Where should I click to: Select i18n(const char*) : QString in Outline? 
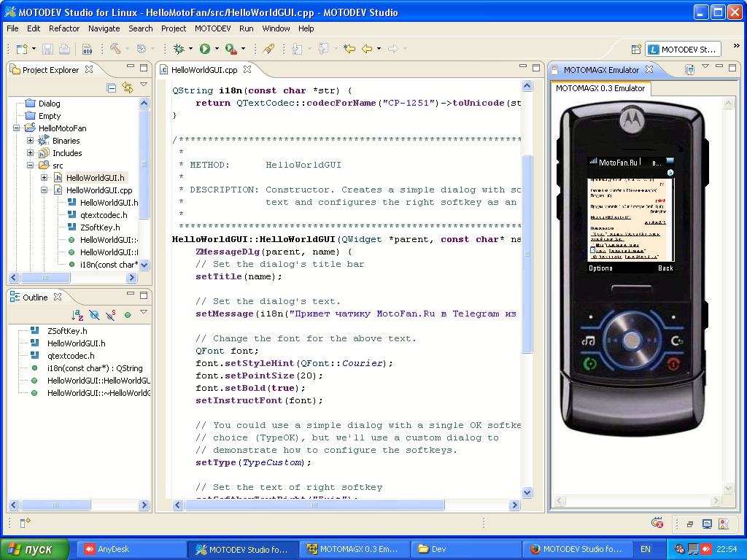tap(94, 368)
